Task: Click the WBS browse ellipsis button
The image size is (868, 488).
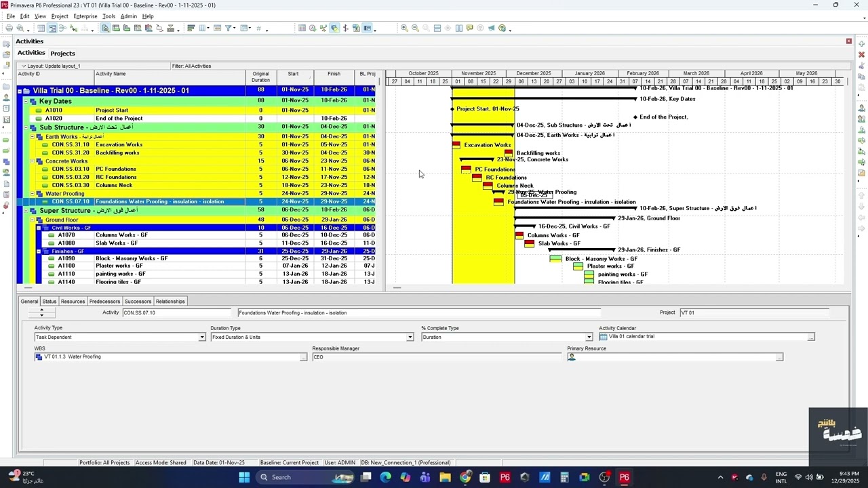Action: coord(303,357)
